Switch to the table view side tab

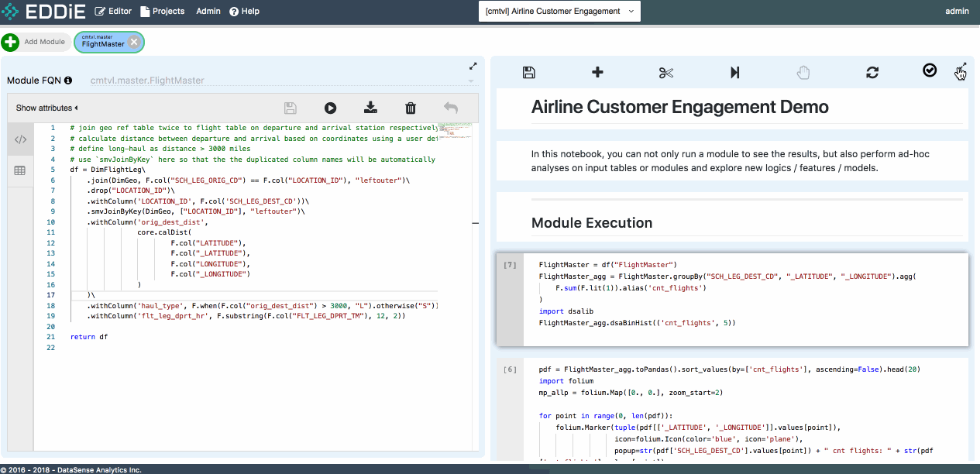(x=21, y=170)
